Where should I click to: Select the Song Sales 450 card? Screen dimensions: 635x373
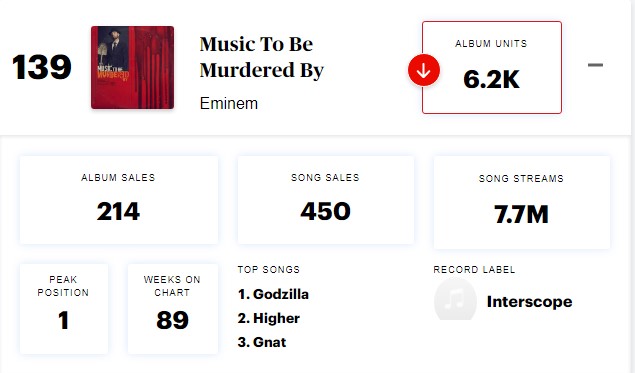(326, 200)
